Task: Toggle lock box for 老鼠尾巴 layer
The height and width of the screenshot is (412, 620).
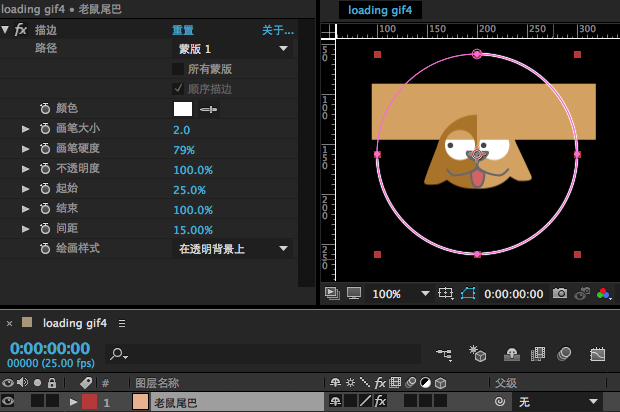Action: tap(52, 401)
